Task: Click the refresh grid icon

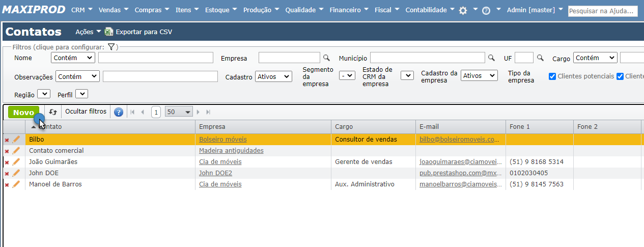Action: point(53,112)
